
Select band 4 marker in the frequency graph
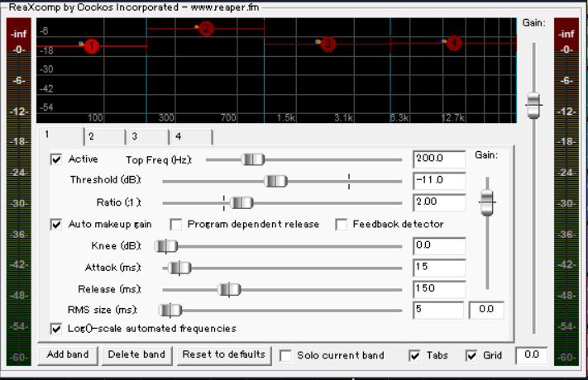point(453,43)
